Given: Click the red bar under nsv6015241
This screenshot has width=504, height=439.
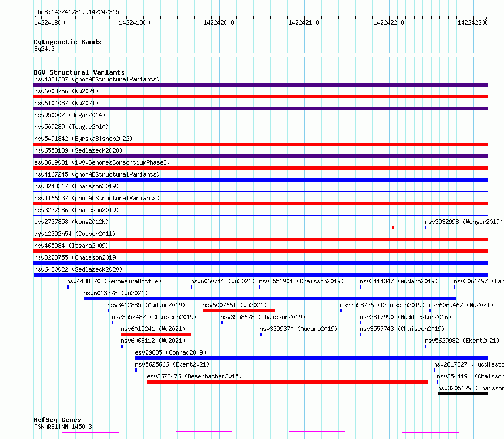Looking at the screenshot, I should (156, 334).
